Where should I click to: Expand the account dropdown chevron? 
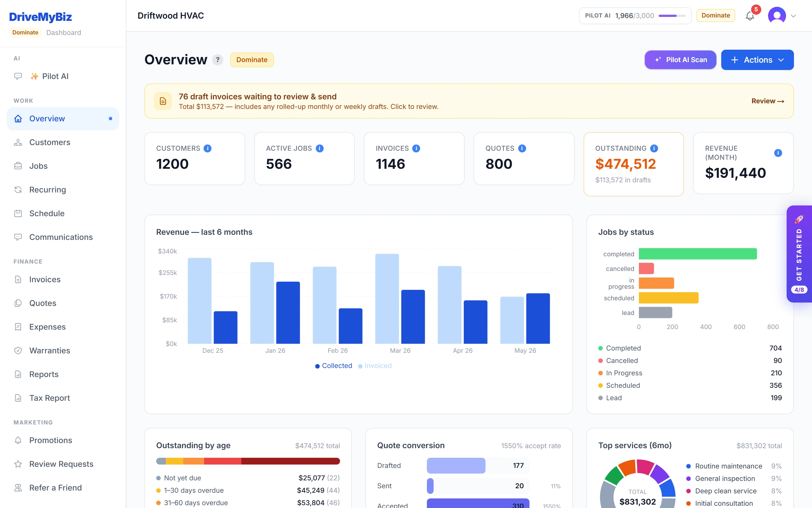point(793,16)
